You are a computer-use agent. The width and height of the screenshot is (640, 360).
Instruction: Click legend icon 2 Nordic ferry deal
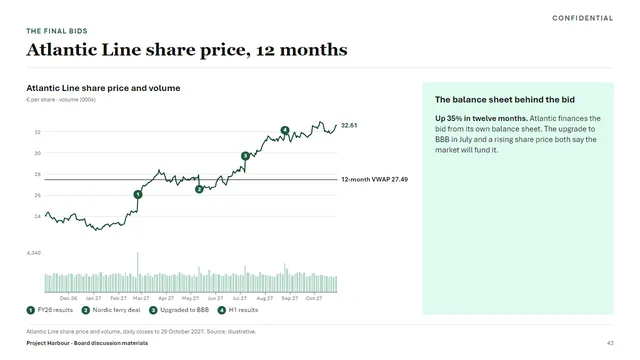point(86,310)
